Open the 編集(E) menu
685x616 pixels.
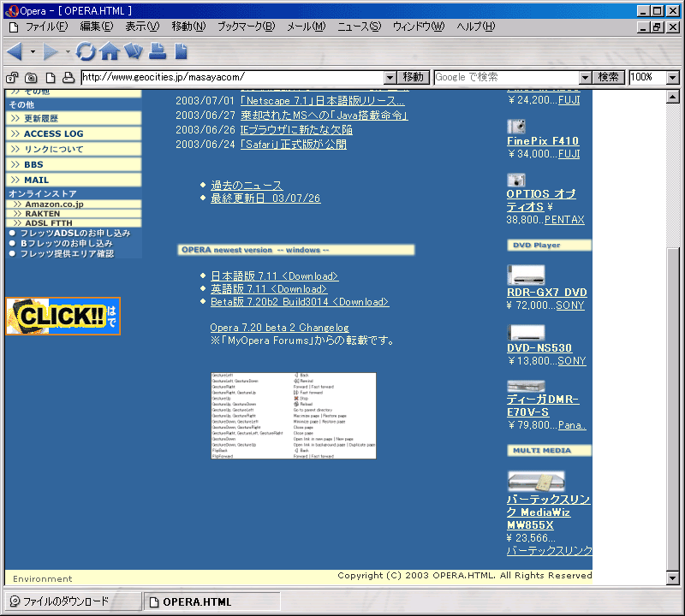point(97,27)
